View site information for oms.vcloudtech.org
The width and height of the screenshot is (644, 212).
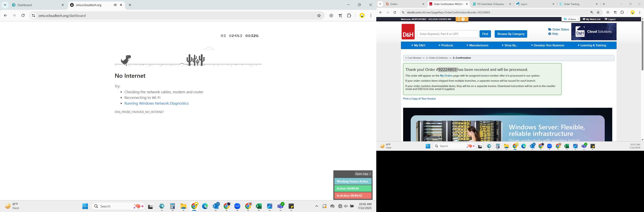coord(33,16)
